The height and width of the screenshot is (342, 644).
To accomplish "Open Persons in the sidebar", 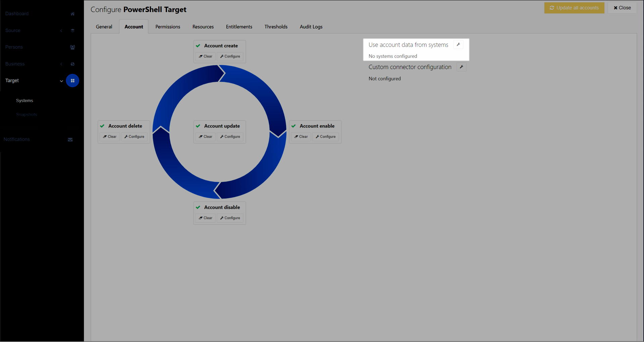I will coord(14,47).
